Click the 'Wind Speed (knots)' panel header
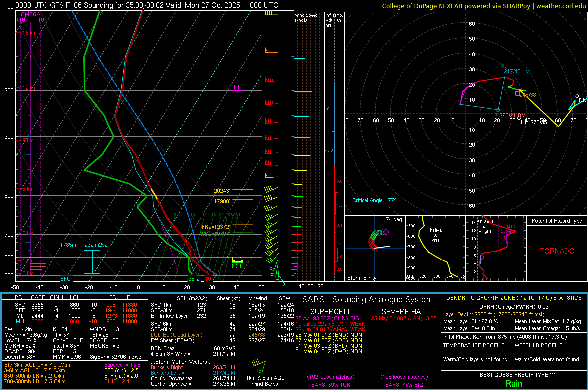The width and height of the screenshot is (588, 390). coord(306,17)
